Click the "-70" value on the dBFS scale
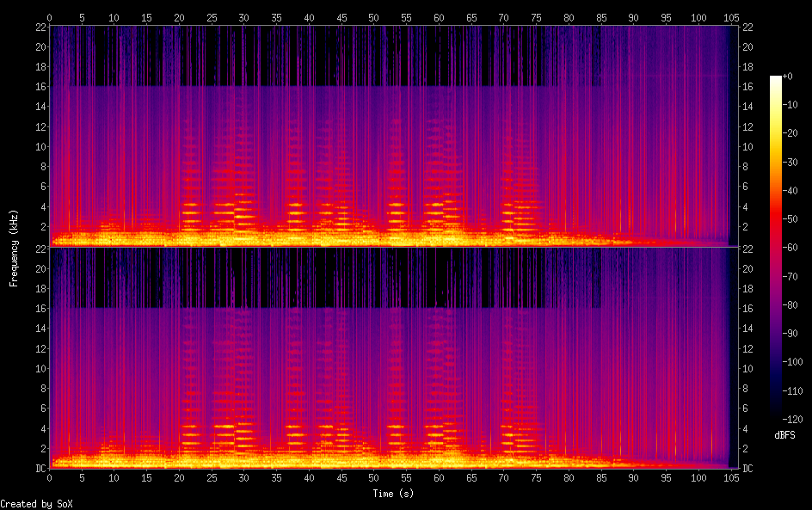Viewport: 812px width, 510px height. 790,276
